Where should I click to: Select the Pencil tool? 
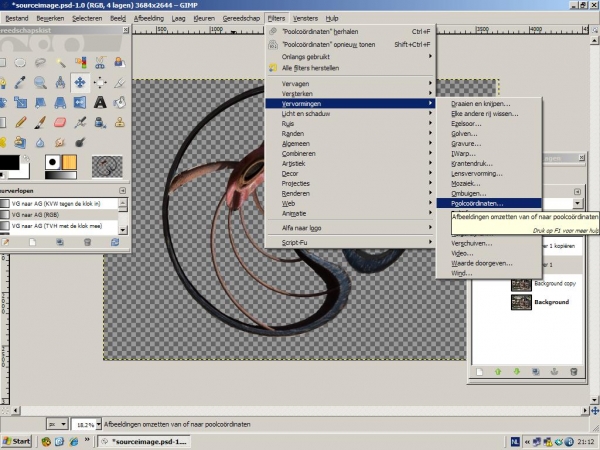pos(20,122)
